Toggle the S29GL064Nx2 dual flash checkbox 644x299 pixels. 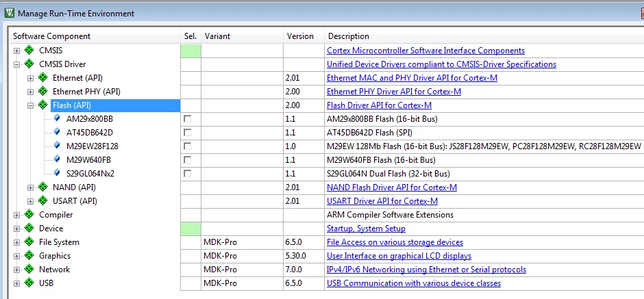click(187, 174)
